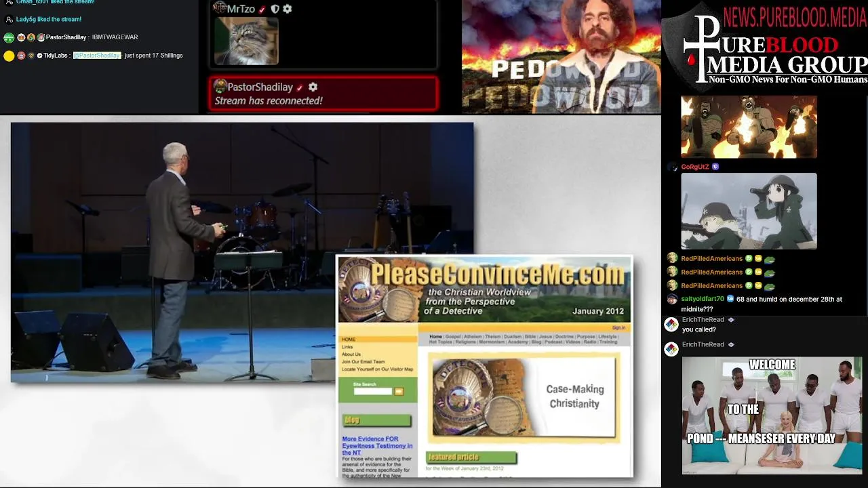Screen dimensions: 868x488
Task: Open the 'Welcome to the pond' meme image
Action: (772, 415)
